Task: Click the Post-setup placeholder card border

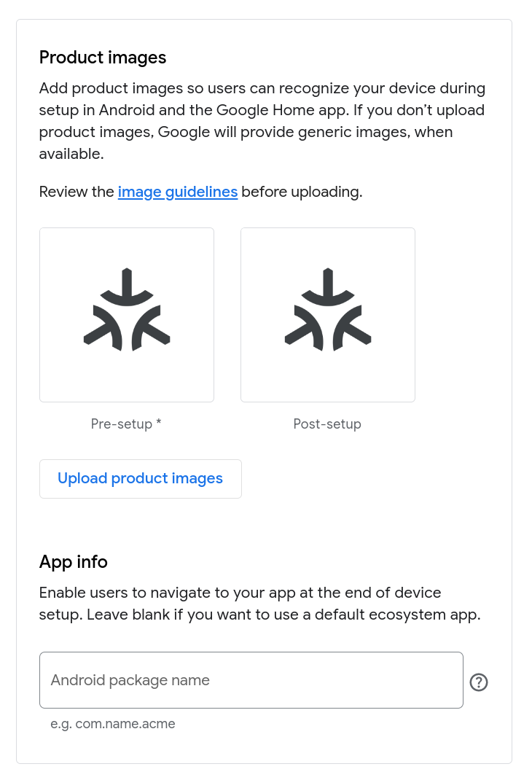Action: (x=327, y=229)
